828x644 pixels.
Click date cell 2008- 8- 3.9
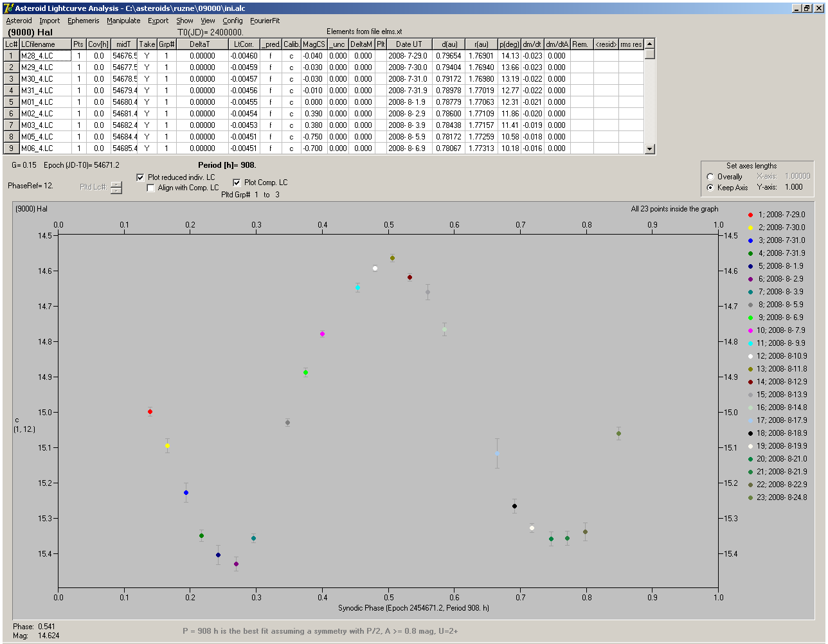409,125
